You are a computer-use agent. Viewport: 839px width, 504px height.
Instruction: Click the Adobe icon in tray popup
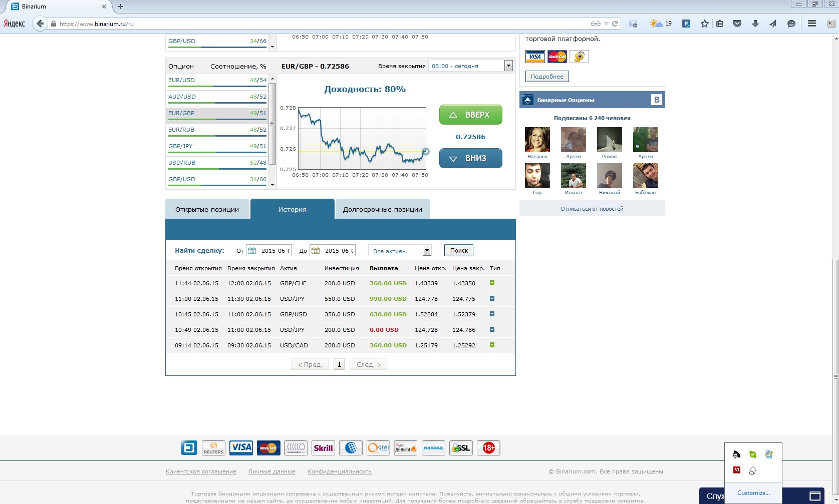(737, 470)
